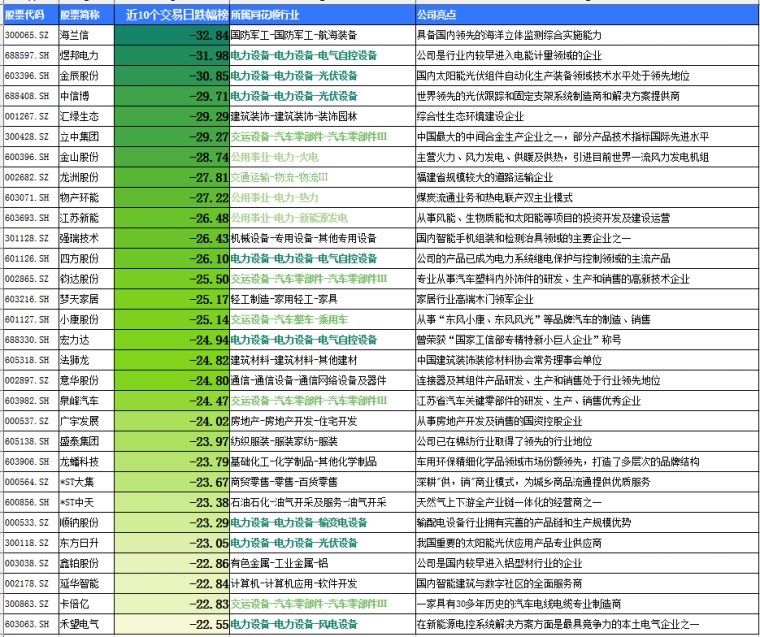Viewport: 760px width, 637px height.
Task: Select industry cell 房地产-房地产开发-住宅开发
Action: click(x=322, y=421)
